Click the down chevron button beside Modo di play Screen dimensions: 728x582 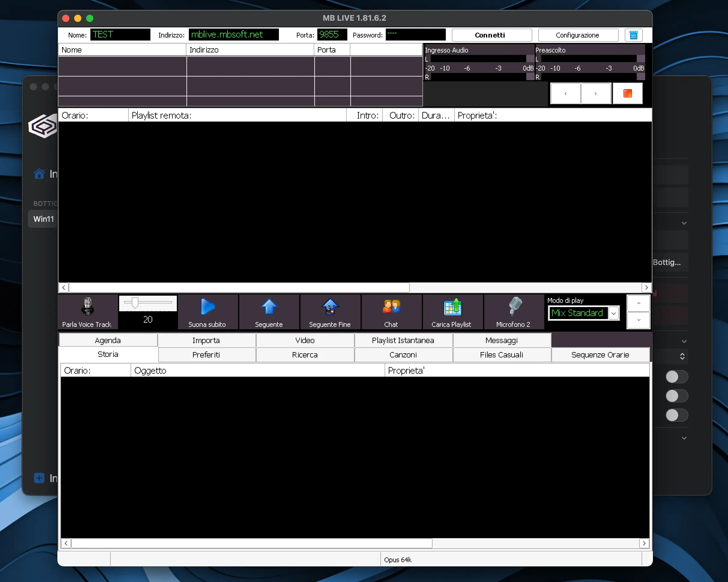[x=639, y=320]
